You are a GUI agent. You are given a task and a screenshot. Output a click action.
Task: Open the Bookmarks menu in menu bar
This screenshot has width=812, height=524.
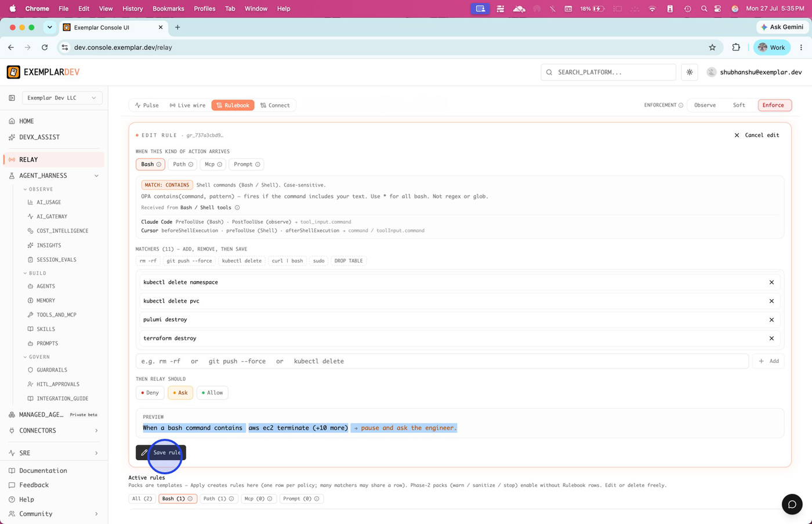(x=168, y=9)
